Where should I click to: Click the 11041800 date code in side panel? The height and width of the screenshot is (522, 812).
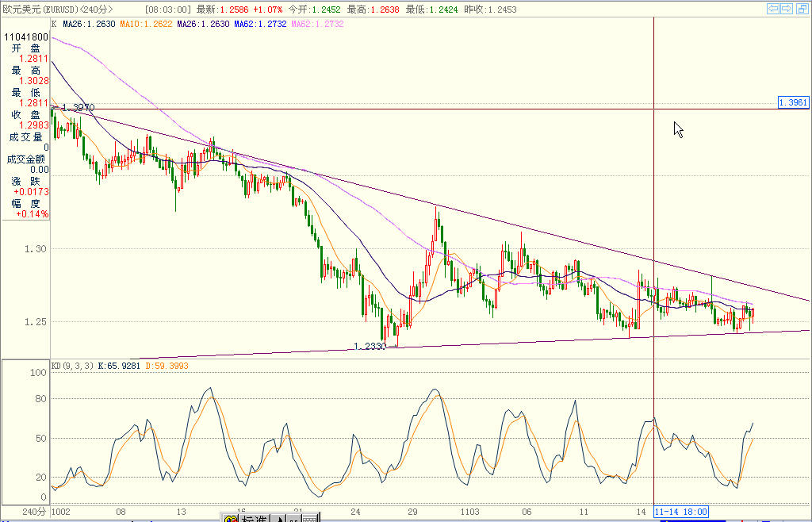coord(26,36)
